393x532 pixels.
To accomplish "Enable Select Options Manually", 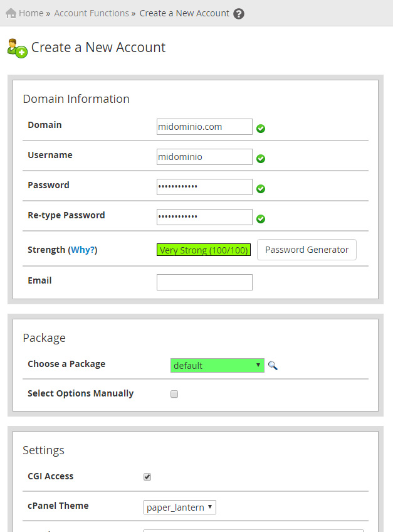I will coord(174,394).
